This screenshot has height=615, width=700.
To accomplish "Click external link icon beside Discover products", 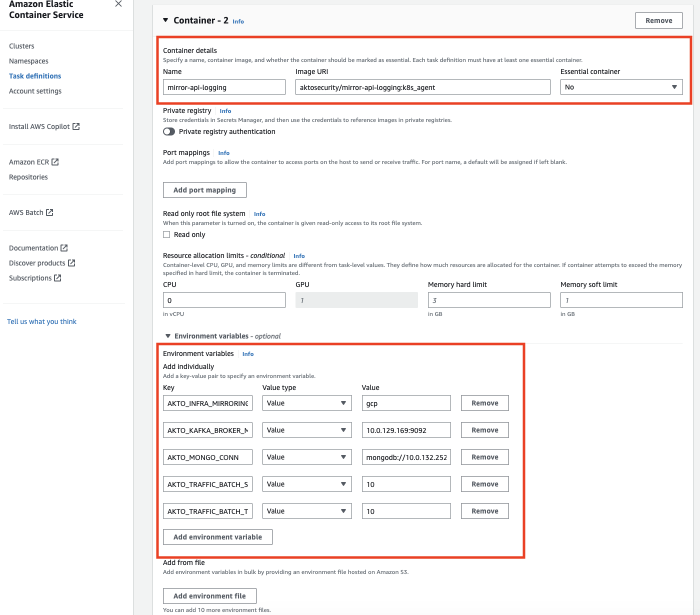I will click(71, 263).
